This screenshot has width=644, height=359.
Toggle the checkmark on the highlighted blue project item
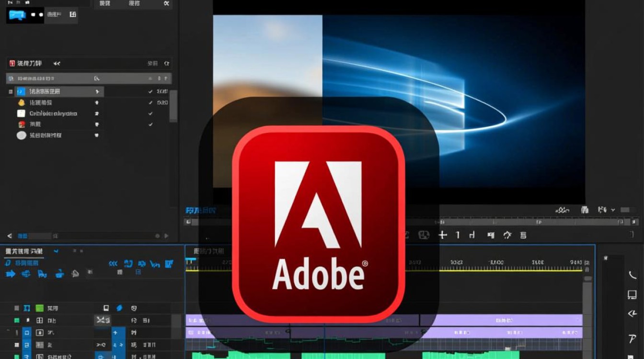point(150,91)
